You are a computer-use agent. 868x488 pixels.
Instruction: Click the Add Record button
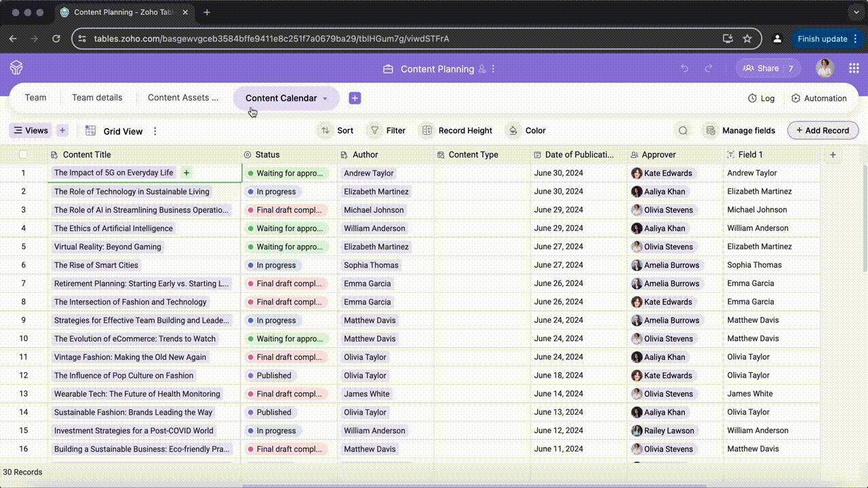point(823,131)
